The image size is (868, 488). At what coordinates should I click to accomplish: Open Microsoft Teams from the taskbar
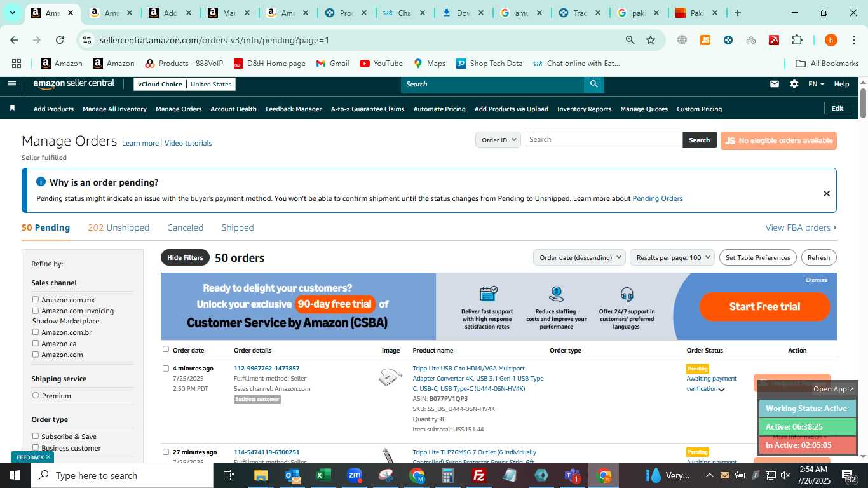573,475
